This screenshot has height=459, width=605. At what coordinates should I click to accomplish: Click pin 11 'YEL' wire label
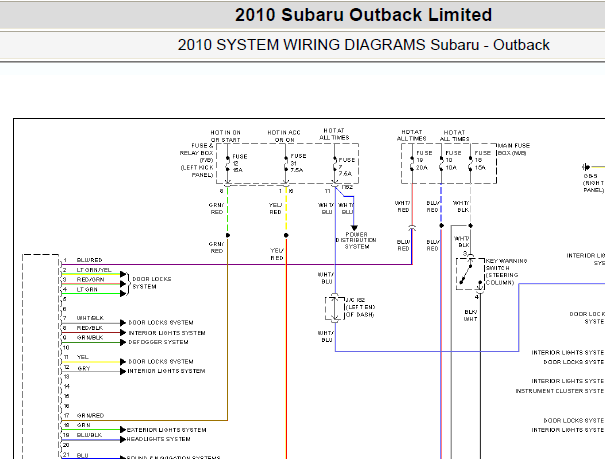click(83, 357)
